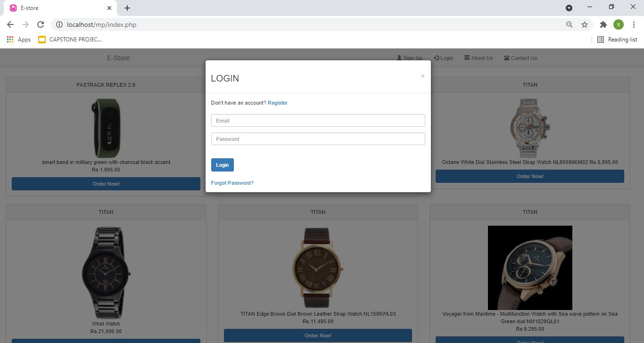The image size is (644, 343).
Task: Click the smart band description text
Action: coord(106,162)
